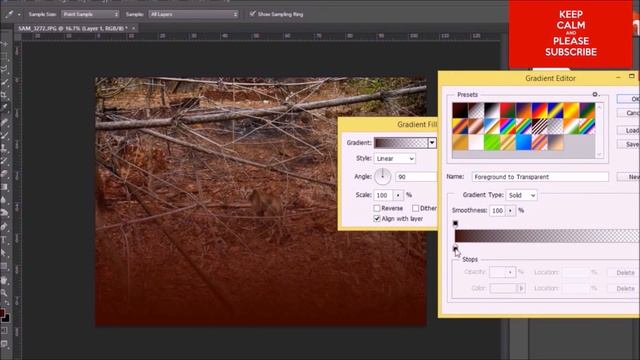Select the Rectangular Marquee tool
Screen dimensions: 640x360
click(x=4, y=56)
